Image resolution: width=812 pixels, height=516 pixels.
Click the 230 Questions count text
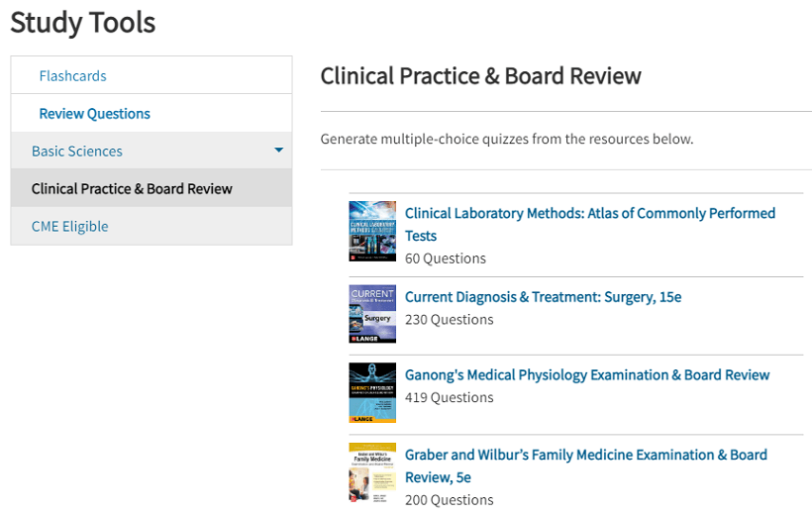click(x=449, y=320)
